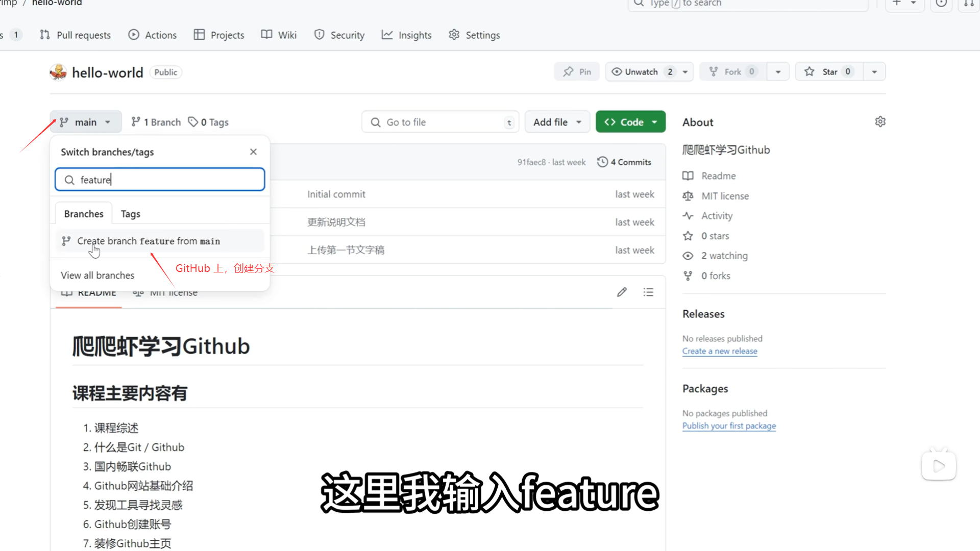Close the Switch branches/tags popup
The image size is (980, 551).
click(253, 152)
